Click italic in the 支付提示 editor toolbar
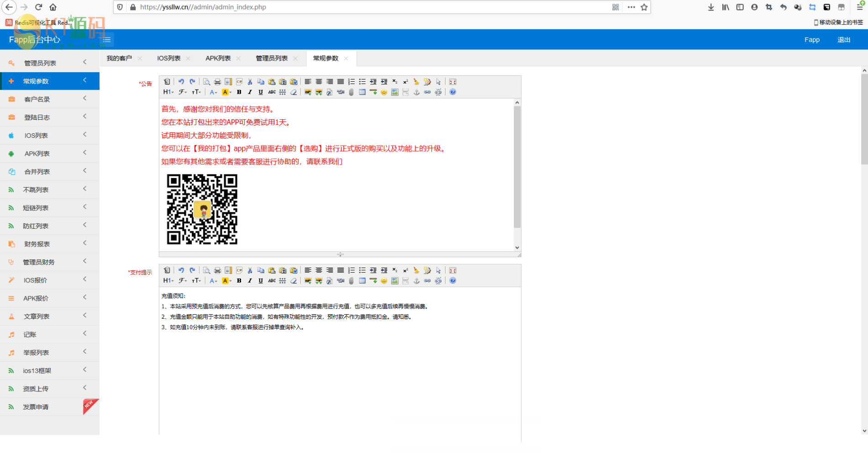Screen dimensions: 868x453 pos(250,281)
